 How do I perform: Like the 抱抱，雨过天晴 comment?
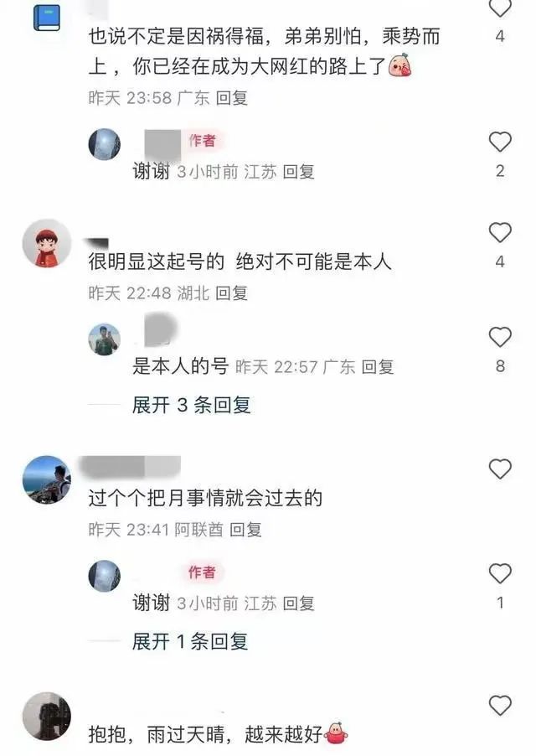500,706
